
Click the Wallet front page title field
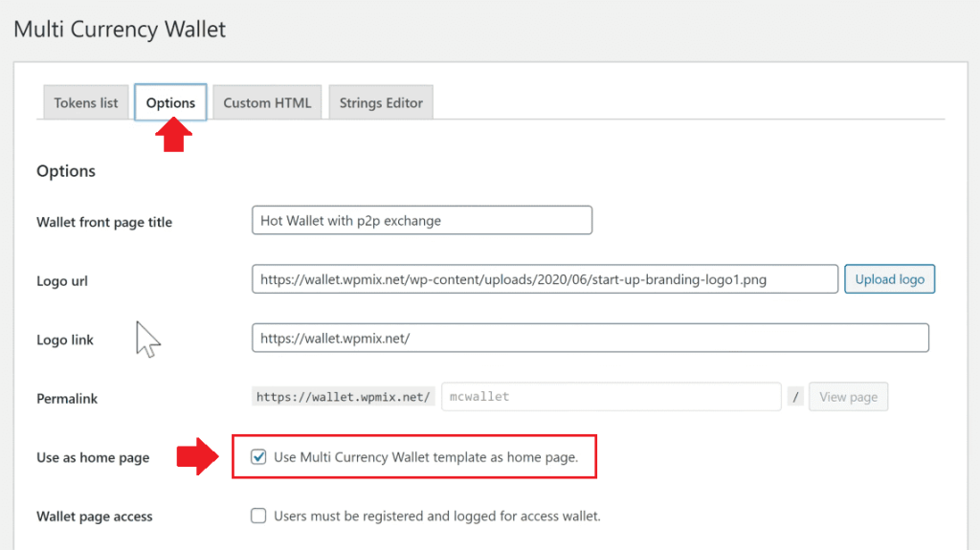422,220
